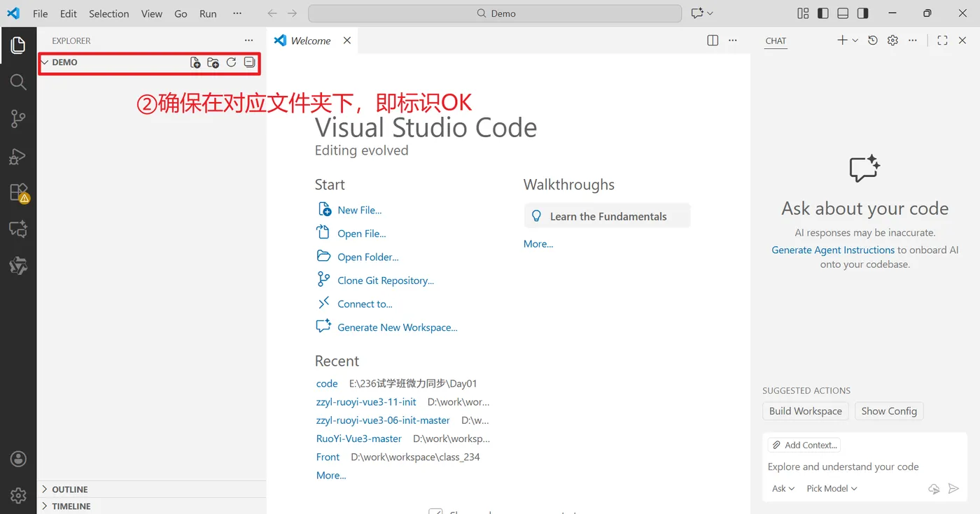Viewport: 980px width, 514px height.
Task: Click the Add Context... button
Action: (x=804, y=445)
